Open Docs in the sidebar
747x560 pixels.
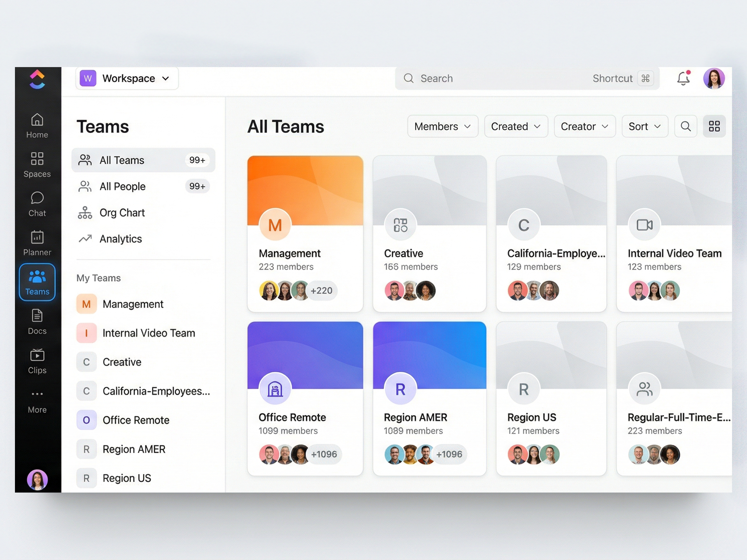pos(37,322)
